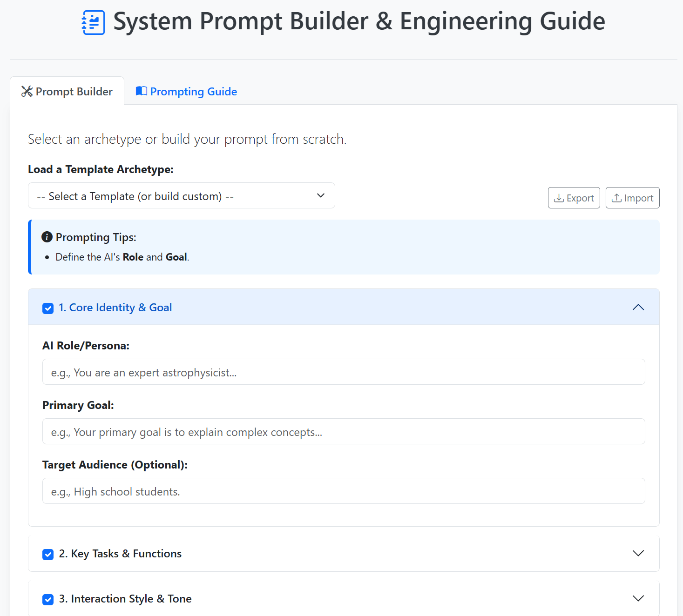This screenshot has height=616, width=683.
Task: Click the 'Primary Goal:' label
Action: (78, 405)
